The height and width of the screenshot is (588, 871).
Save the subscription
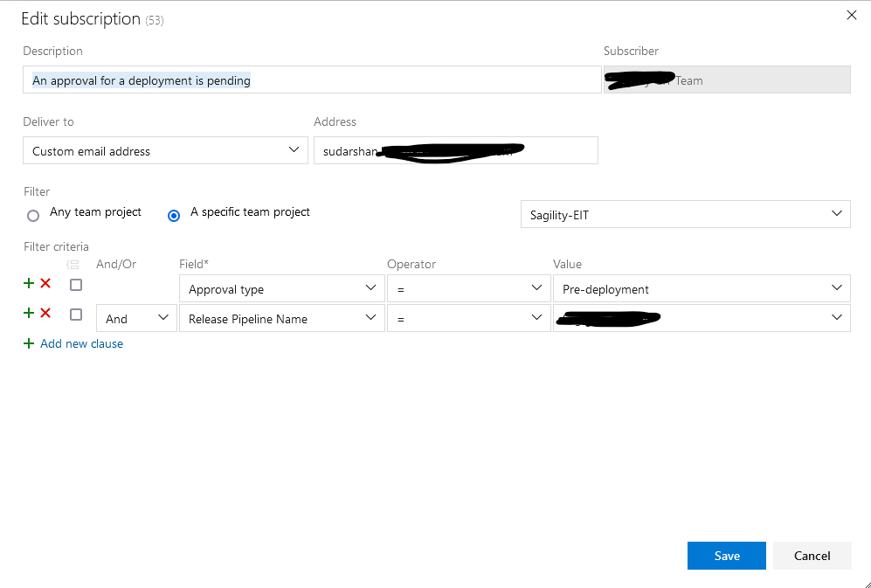click(x=726, y=556)
